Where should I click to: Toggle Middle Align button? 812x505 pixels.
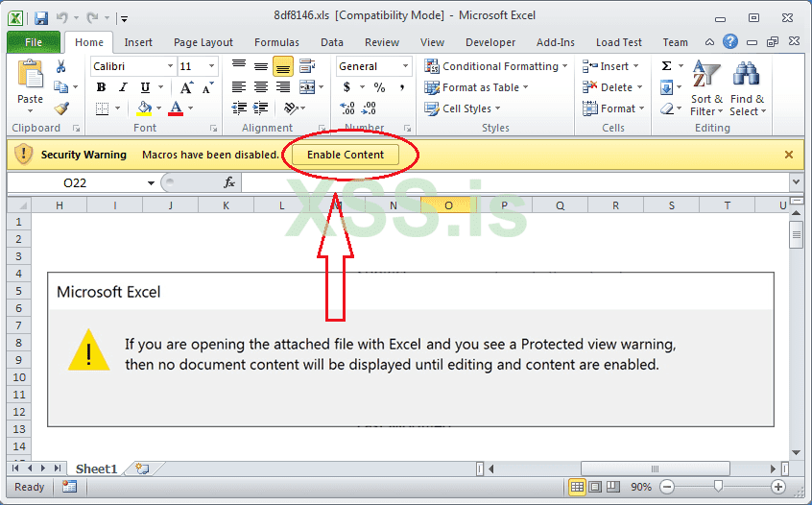click(260, 66)
